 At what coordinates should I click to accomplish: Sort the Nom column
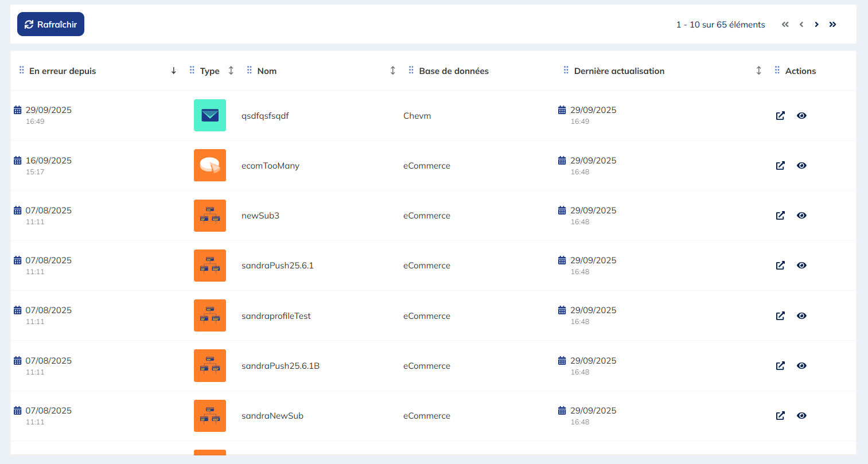pyautogui.click(x=393, y=71)
